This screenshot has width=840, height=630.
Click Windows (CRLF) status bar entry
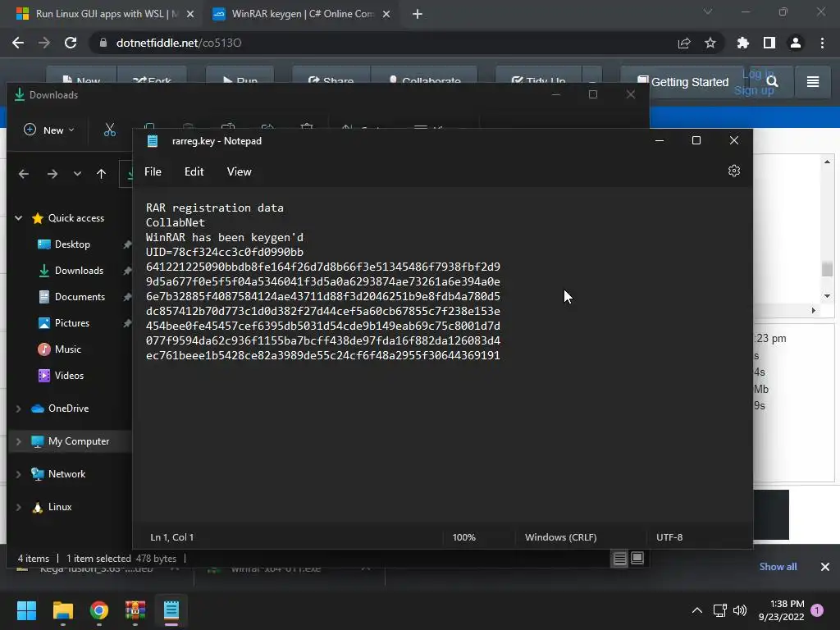click(560, 537)
